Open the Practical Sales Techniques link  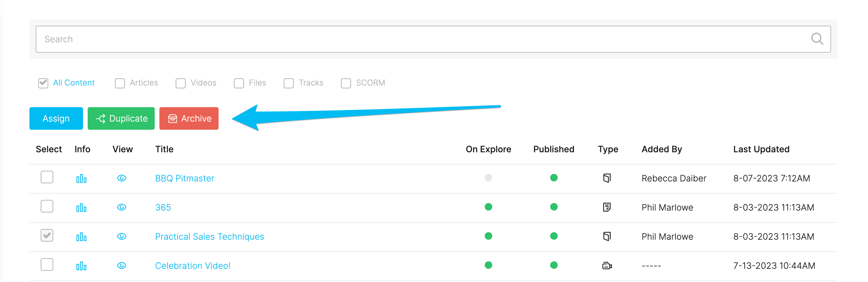209,237
